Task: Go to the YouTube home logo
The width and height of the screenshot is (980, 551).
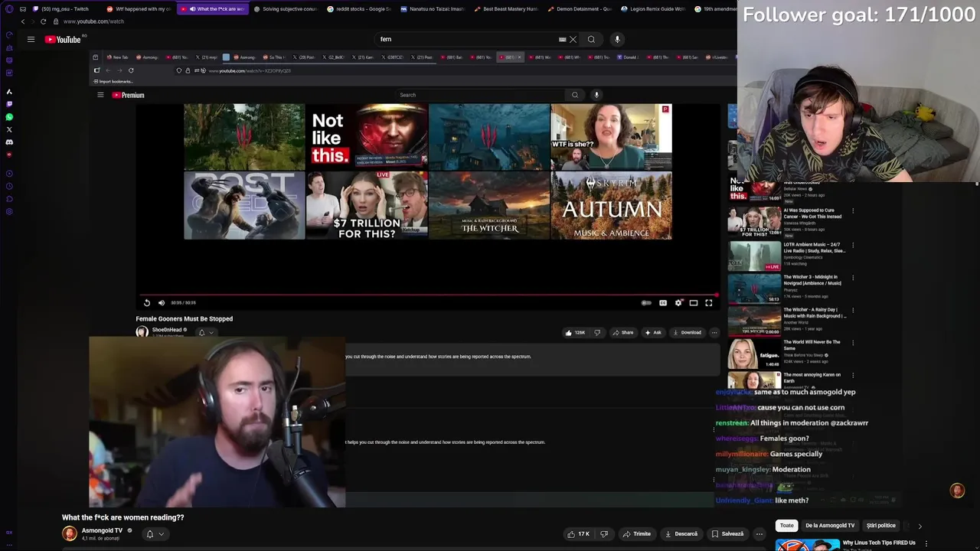Action: tap(64, 39)
